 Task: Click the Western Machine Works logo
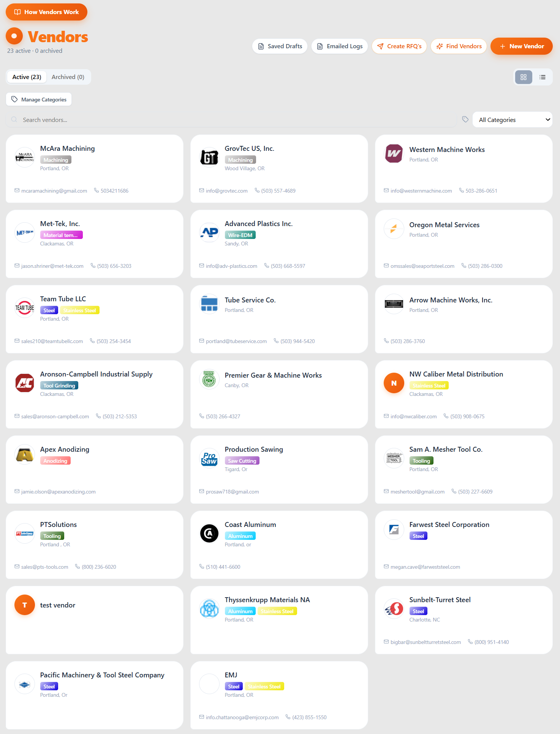point(394,153)
